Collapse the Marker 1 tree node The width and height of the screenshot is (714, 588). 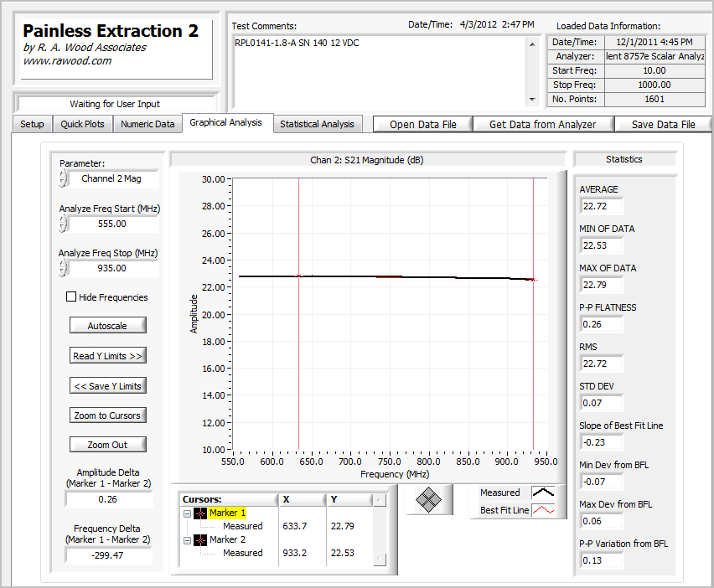tap(187, 513)
